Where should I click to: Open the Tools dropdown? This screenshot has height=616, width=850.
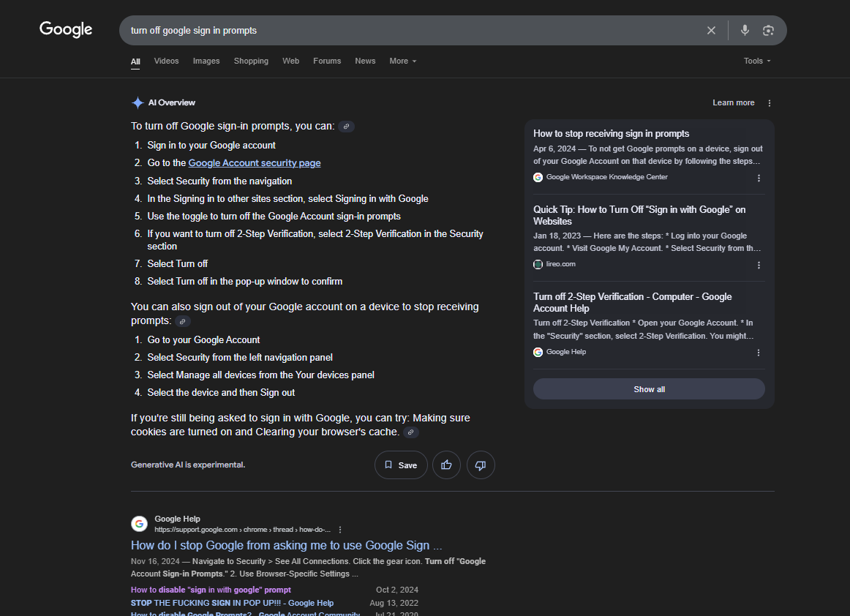(757, 61)
